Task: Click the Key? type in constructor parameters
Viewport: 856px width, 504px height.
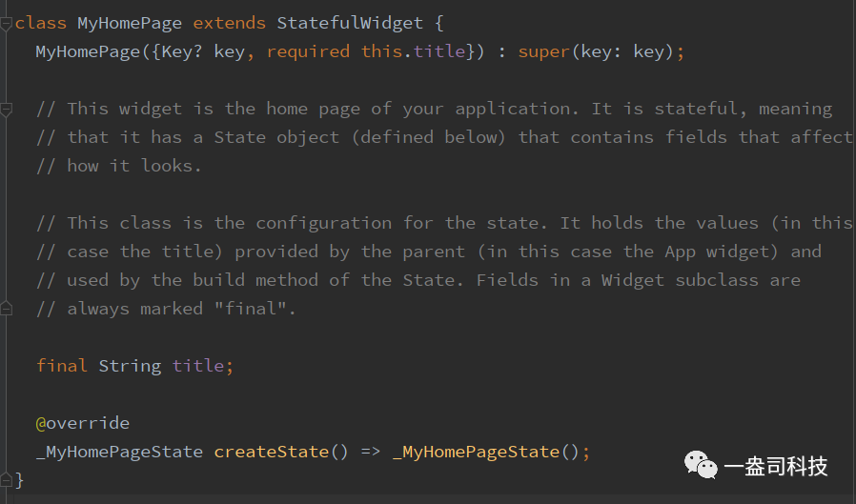Action: click(x=182, y=51)
